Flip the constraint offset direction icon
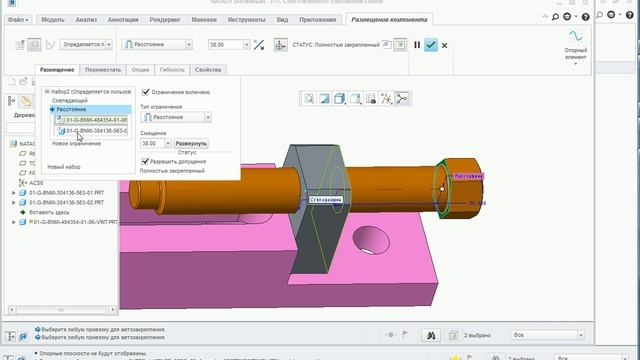 coord(259,45)
